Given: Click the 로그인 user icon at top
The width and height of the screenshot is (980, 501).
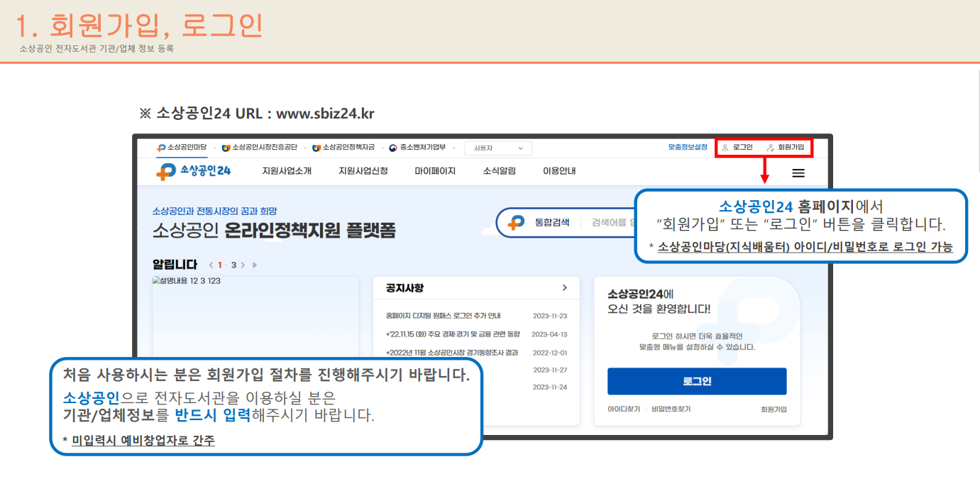Looking at the screenshot, I should 725,148.
